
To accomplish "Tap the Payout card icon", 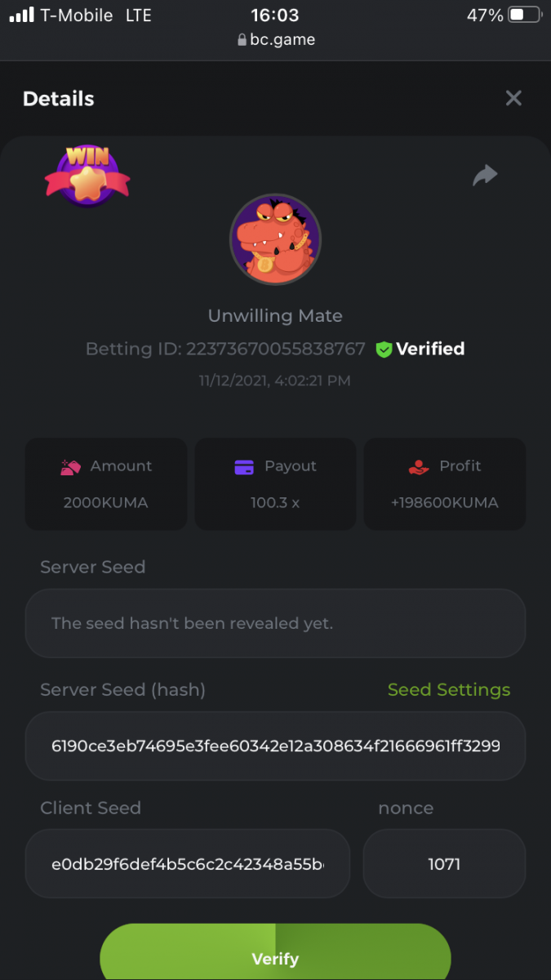I will coord(244,467).
